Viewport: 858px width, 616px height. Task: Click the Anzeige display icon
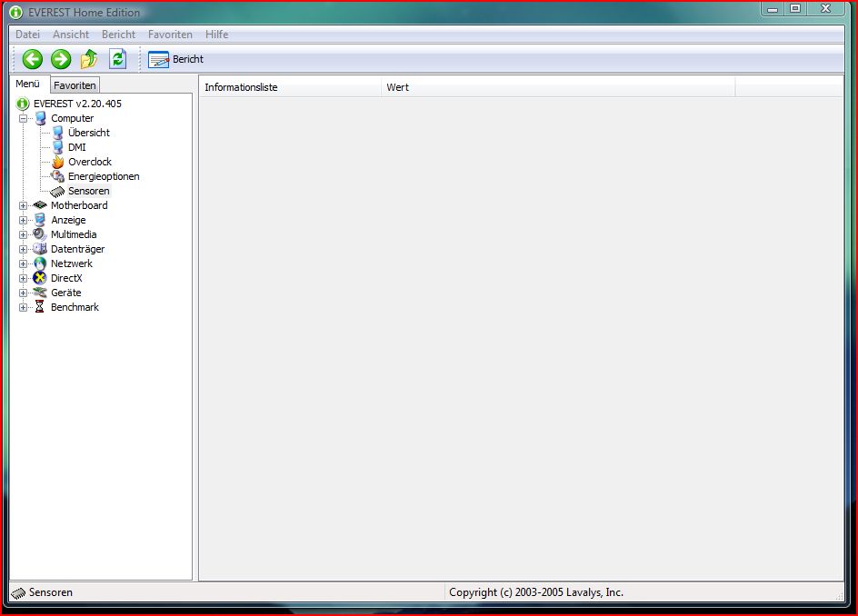(x=40, y=220)
